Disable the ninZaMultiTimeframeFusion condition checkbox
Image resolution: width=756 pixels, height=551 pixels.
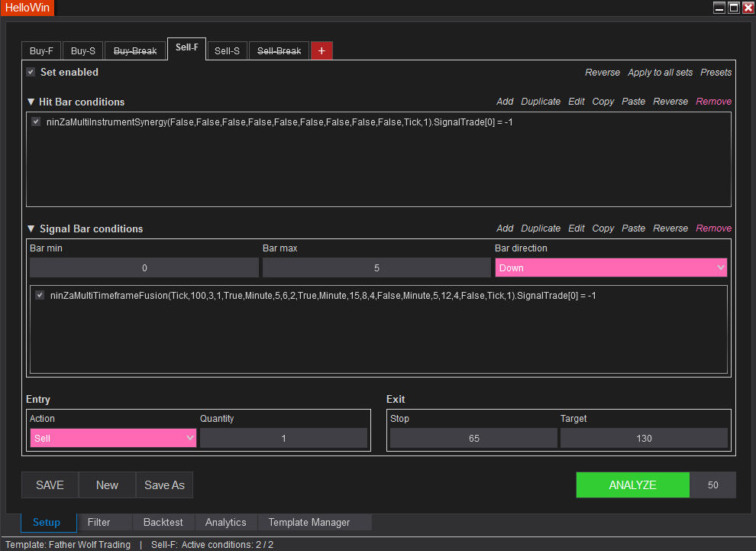pos(40,295)
